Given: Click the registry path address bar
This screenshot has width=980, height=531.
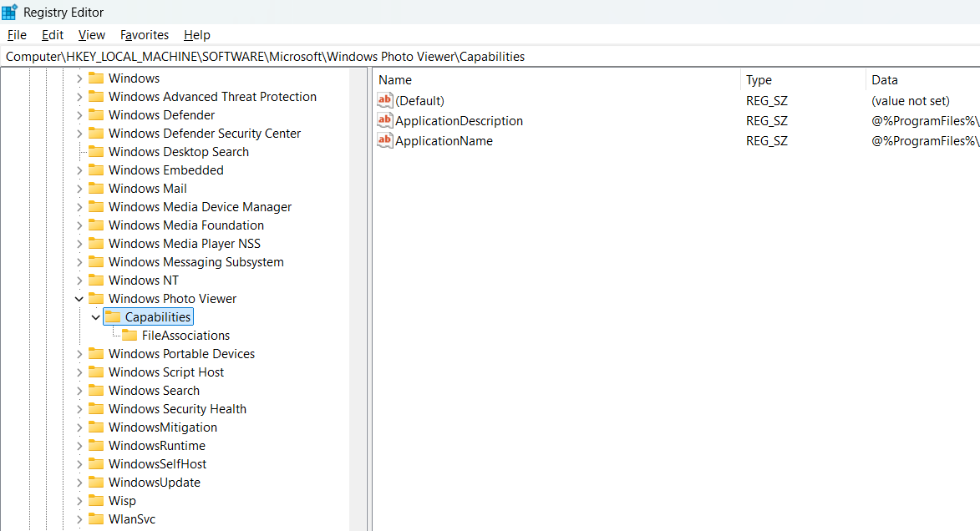Looking at the screenshot, I should [x=490, y=57].
